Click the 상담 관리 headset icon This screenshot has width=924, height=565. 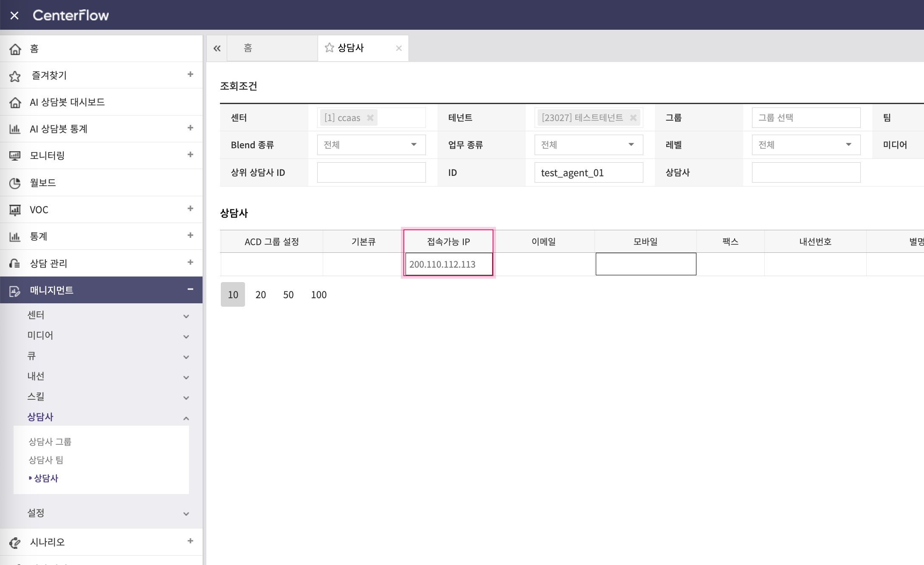click(15, 263)
